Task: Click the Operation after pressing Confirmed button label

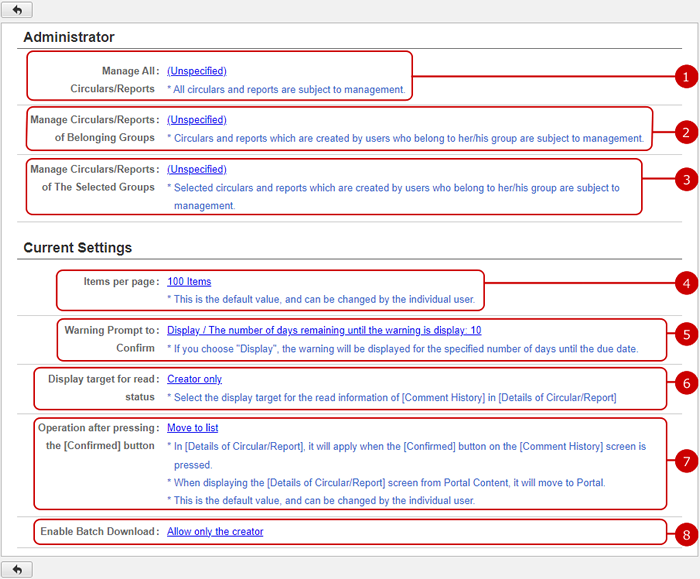Action: tap(99, 437)
